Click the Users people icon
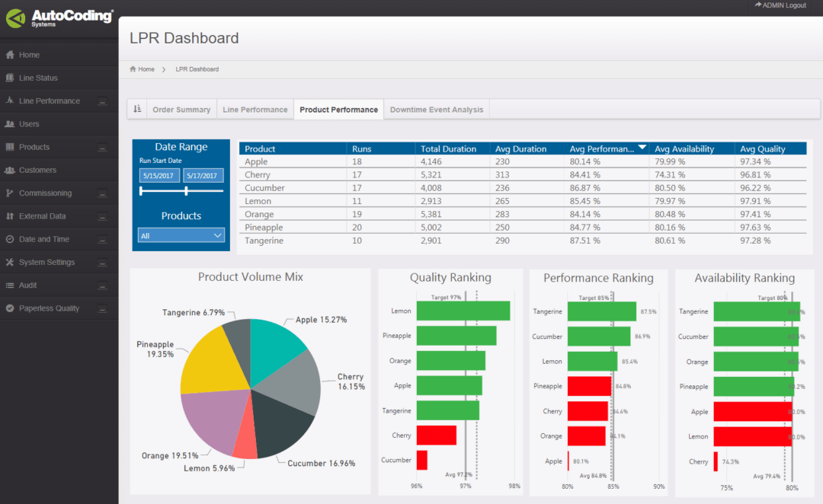This screenshot has height=504, width=823. coord(10,124)
